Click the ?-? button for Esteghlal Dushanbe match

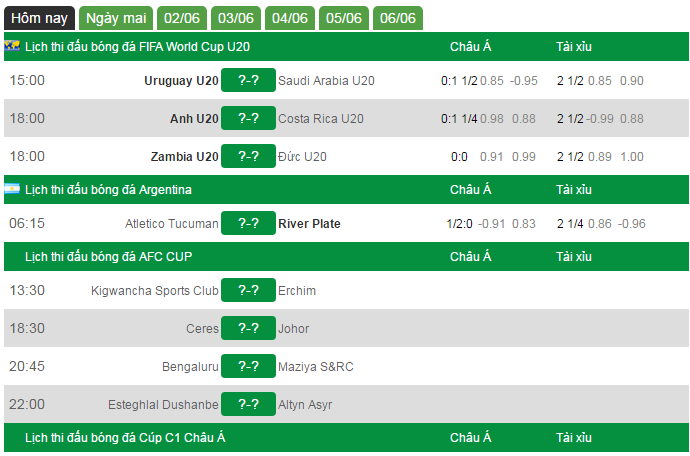pos(248,404)
